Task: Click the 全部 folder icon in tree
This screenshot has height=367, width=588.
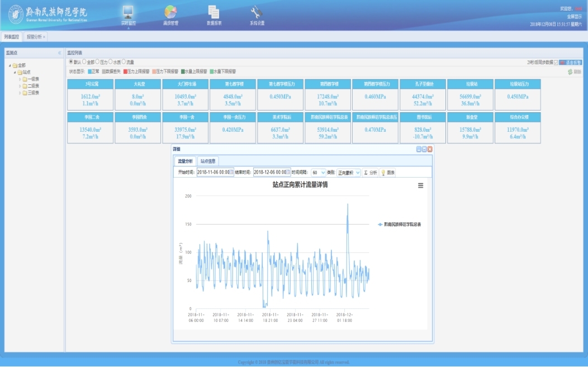Action: [x=15, y=65]
